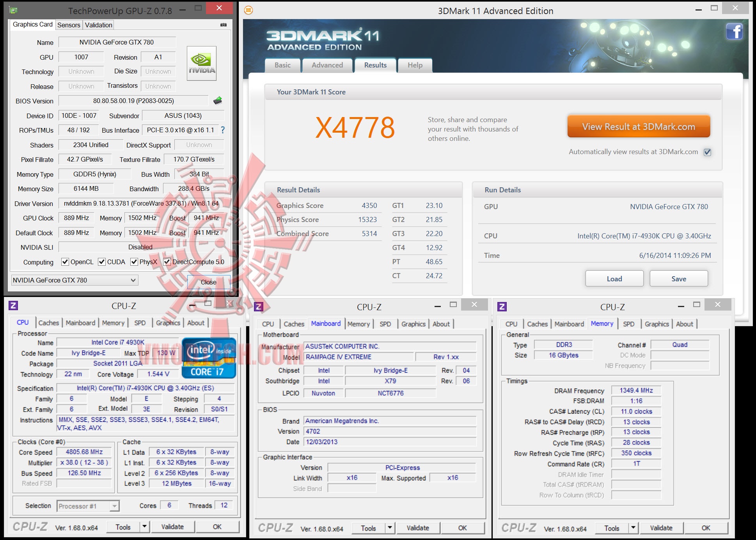Screen dimensions: 756x540
Task: Open Tools dropdown arrow in CPU window
Action: 144,527
